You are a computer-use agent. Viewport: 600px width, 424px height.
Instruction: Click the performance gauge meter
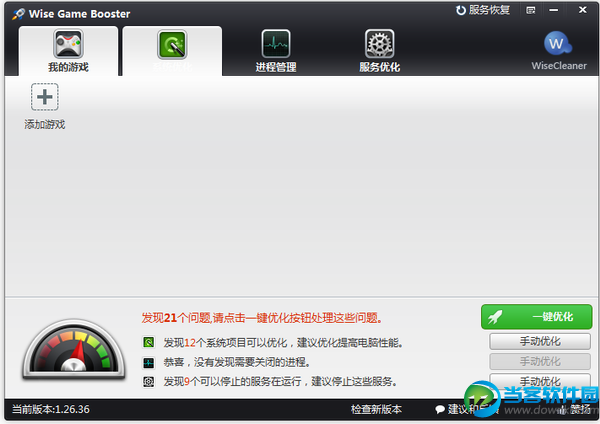click(x=74, y=349)
